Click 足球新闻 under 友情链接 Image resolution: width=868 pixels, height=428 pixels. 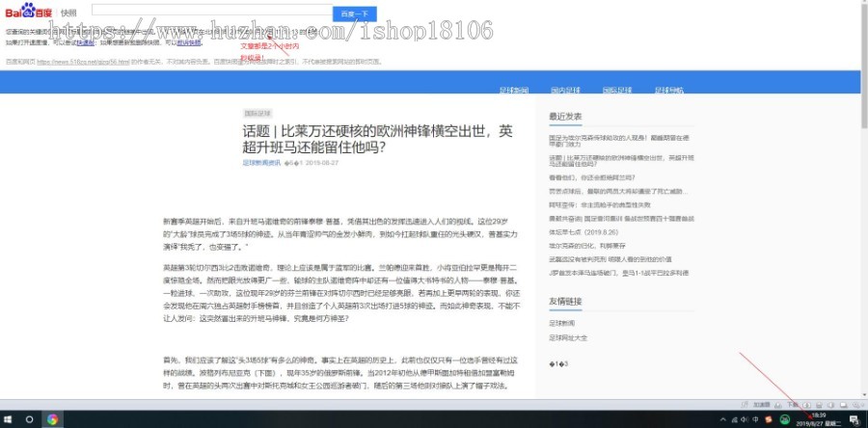562,323
